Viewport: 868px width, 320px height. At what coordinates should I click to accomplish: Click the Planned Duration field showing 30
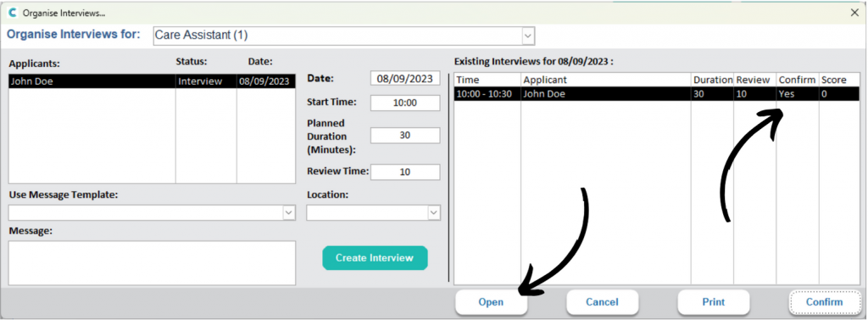[405, 135]
